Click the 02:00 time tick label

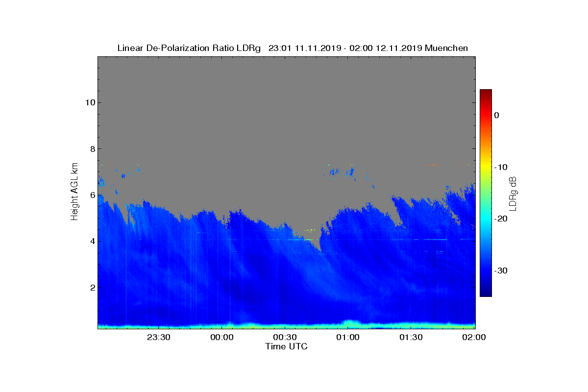(x=474, y=337)
